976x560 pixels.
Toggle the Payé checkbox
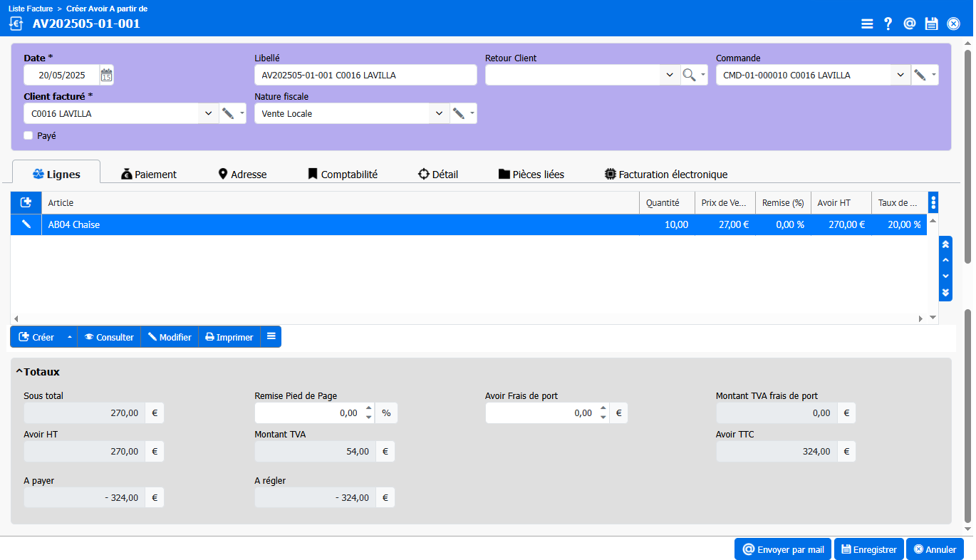[x=28, y=135]
